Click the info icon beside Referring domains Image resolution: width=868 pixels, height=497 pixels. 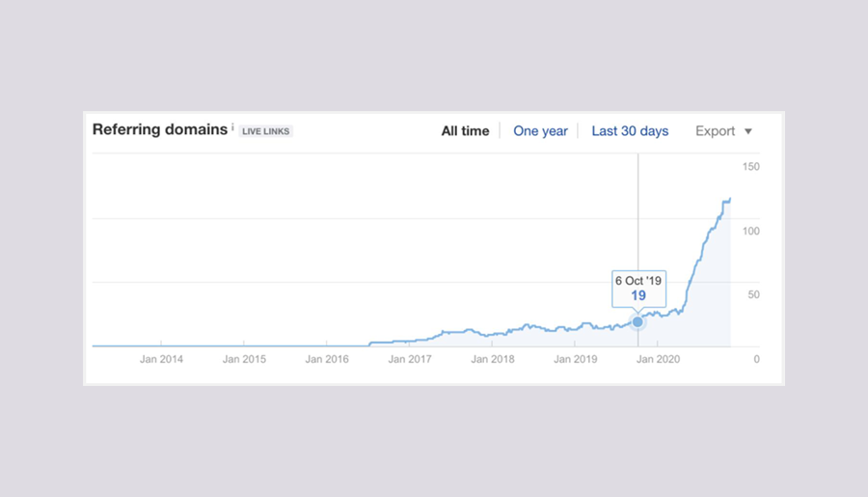pos(232,125)
